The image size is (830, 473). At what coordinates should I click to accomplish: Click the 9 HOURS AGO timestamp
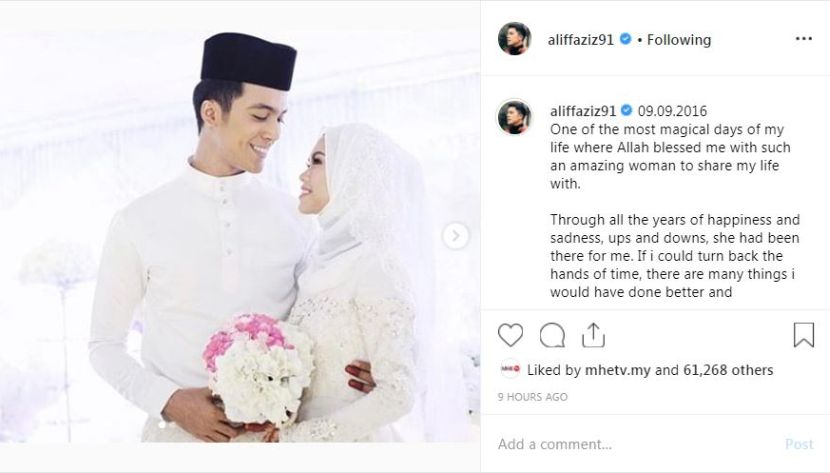pyautogui.click(x=533, y=397)
